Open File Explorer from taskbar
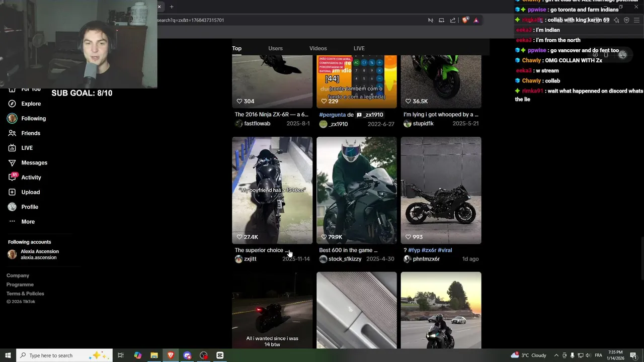Screen dimensions: 644x362 click(154, 355)
